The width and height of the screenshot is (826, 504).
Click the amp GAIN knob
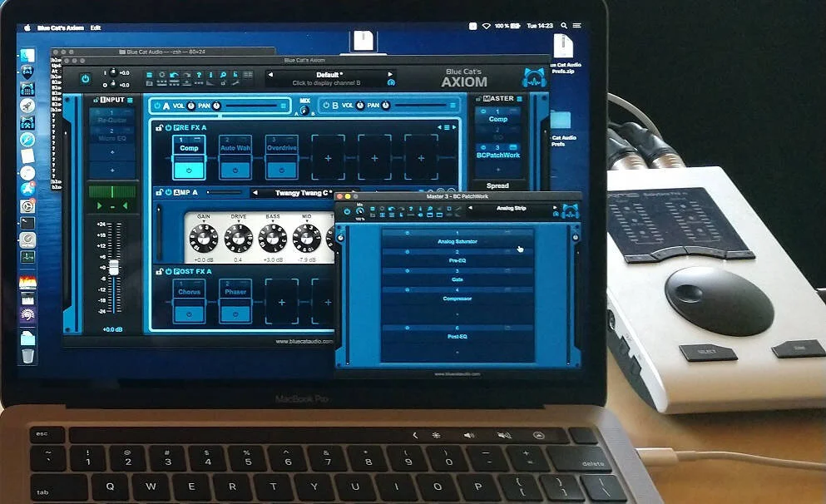pos(203,238)
